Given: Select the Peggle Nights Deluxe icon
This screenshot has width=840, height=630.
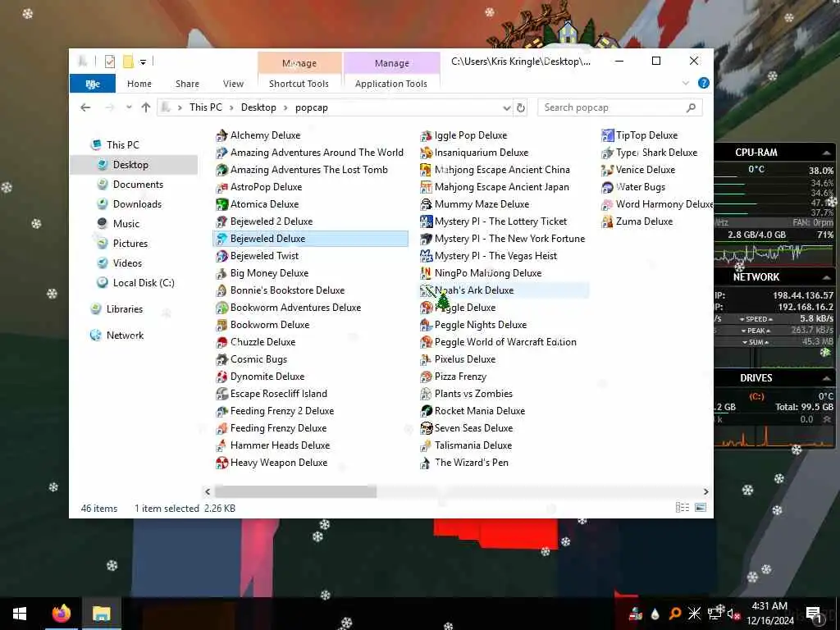Looking at the screenshot, I should tap(426, 325).
